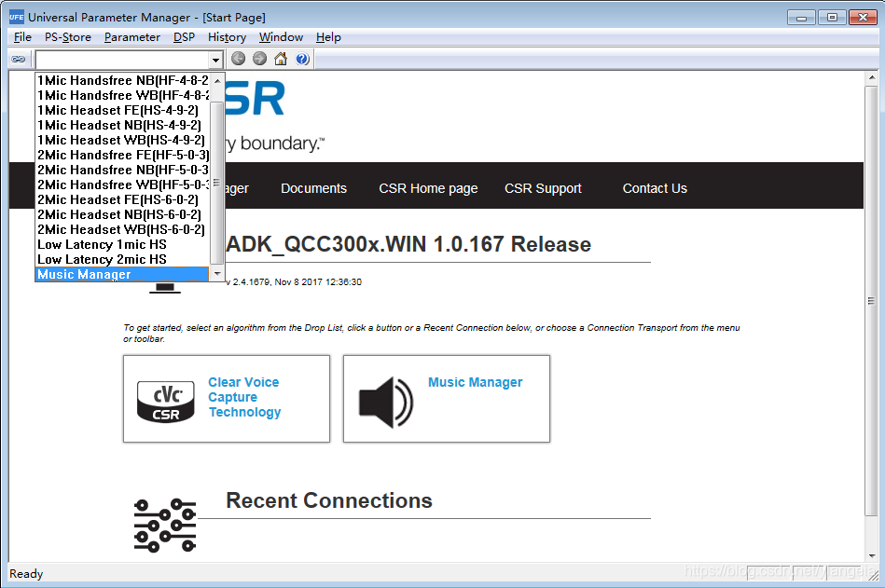
Task: Click the Forward navigation arrow icon
Action: [x=259, y=59]
